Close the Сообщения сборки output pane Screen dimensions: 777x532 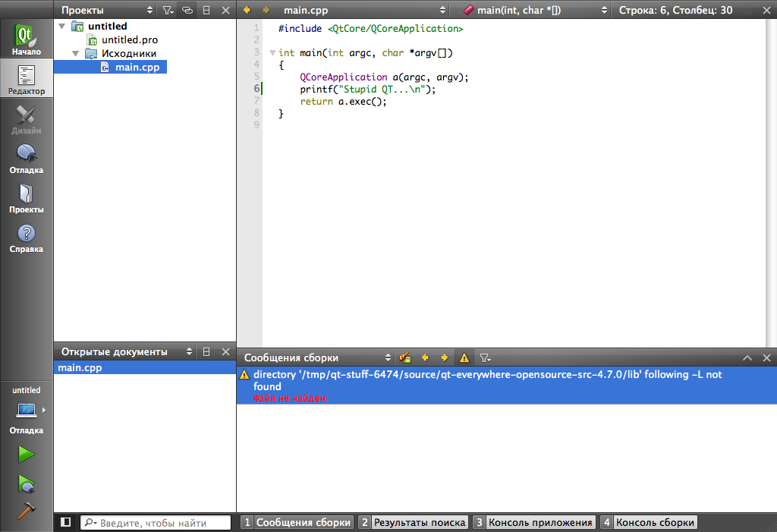click(x=766, y=357)
